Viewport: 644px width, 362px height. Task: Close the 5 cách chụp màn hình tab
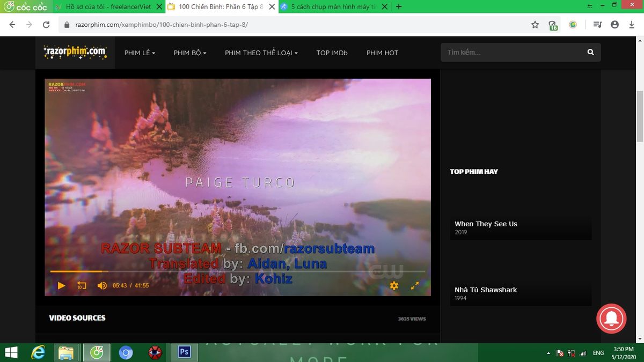pyautogui.click(x=384, y=7)
